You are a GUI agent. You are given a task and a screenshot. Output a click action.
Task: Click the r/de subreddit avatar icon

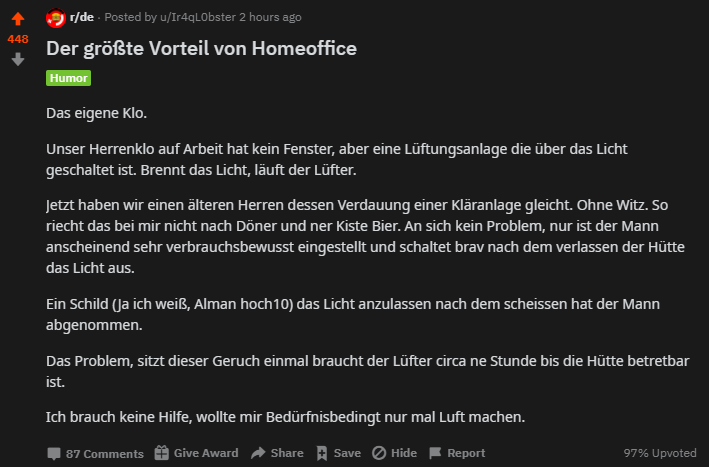(56, 19)
